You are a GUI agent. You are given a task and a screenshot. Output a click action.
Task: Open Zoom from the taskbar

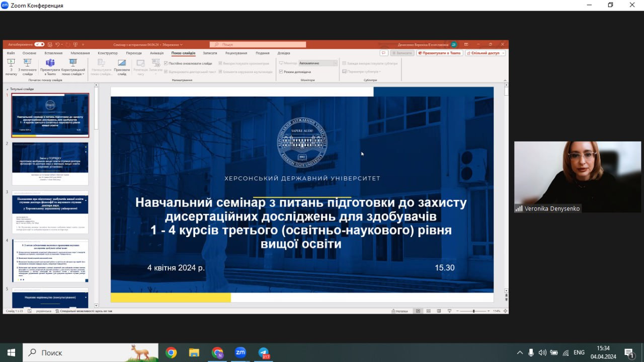point(240,352)
